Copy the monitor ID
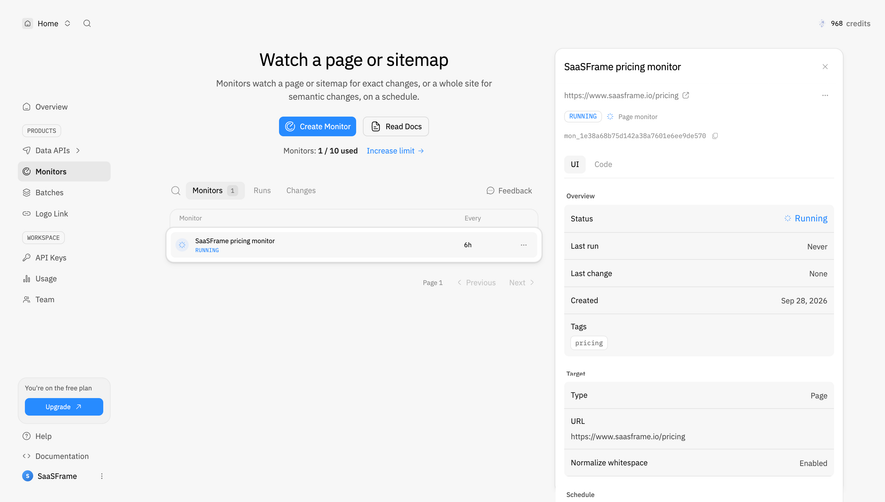 click(x=715, y=136)
